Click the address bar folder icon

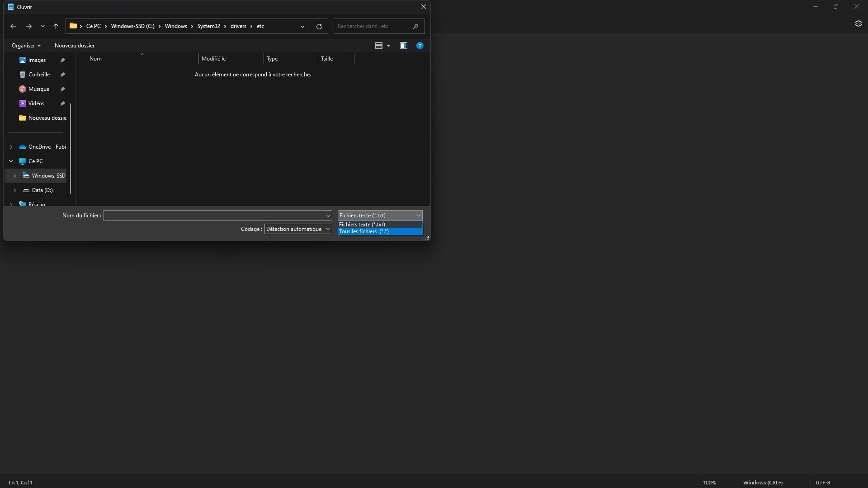[x=73, y=26]
